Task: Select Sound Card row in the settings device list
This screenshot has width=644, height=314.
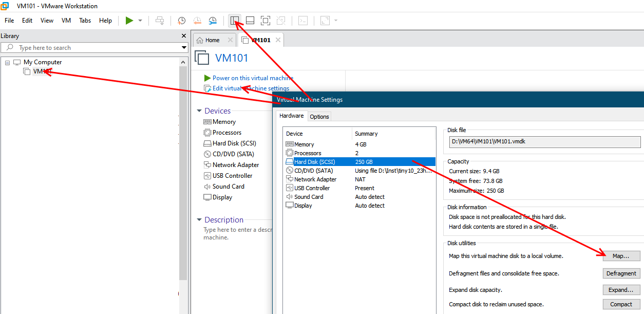Action: (x=359, y=197)
